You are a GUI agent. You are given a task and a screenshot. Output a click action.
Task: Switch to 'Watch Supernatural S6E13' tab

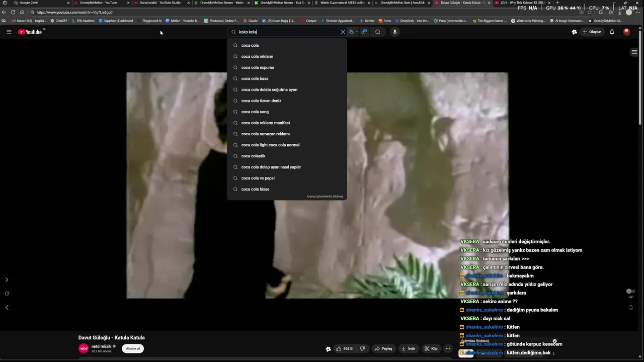tap(342, 3)
